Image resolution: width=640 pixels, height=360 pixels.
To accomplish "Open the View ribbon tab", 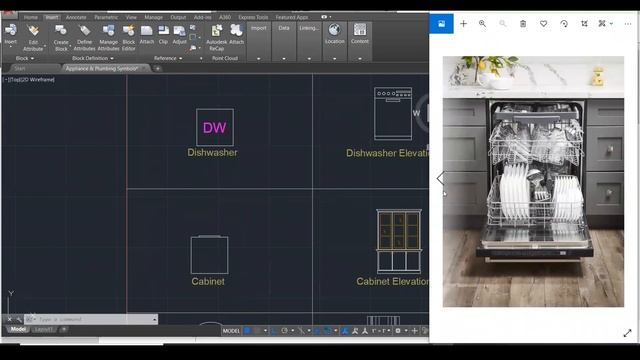I will click(131, 17).
